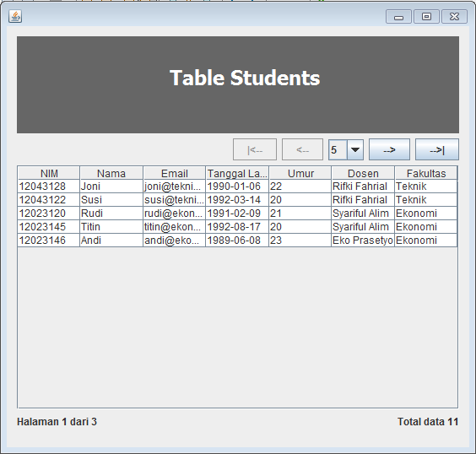
Task: Select email cell titin@ekon...
Action: [x=175, y=227]
